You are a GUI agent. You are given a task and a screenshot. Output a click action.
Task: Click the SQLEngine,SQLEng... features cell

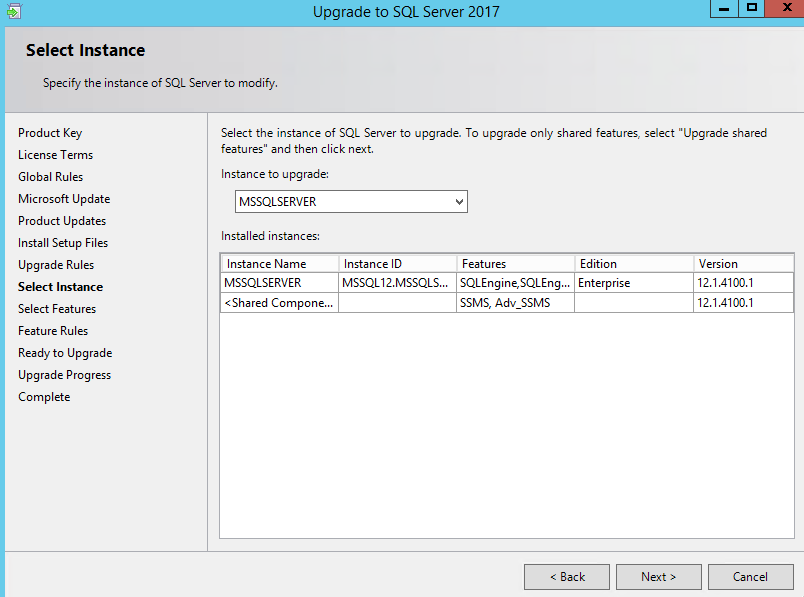click(x=516, y=283)
